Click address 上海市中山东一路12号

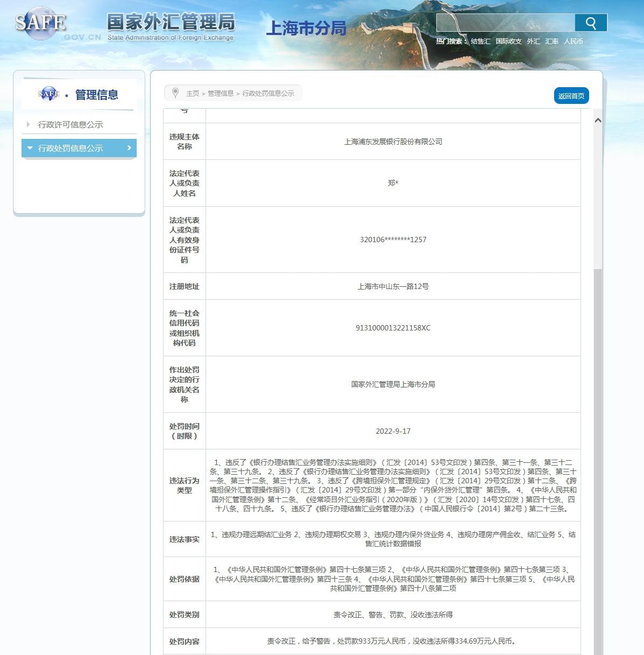click(393, 286)
